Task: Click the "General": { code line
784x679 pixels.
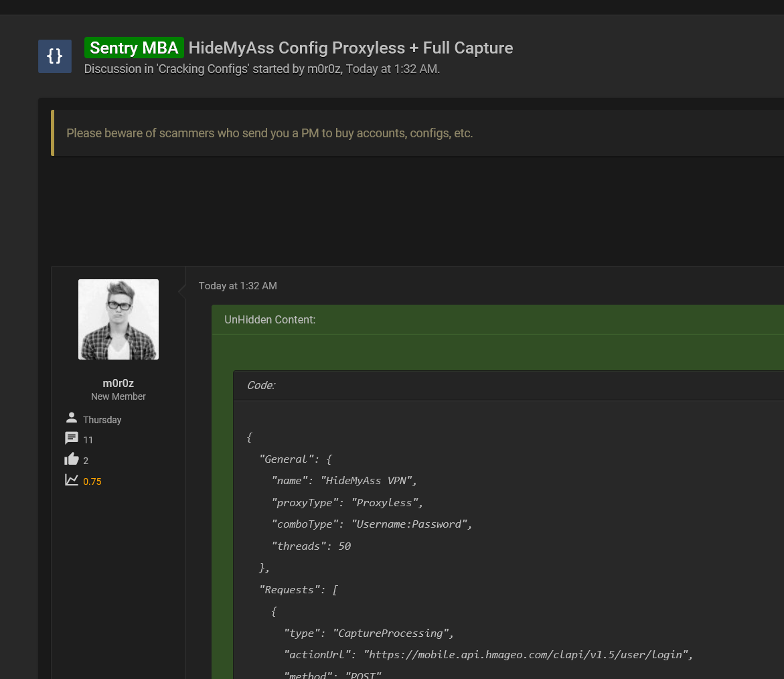Action: point(295,459)
